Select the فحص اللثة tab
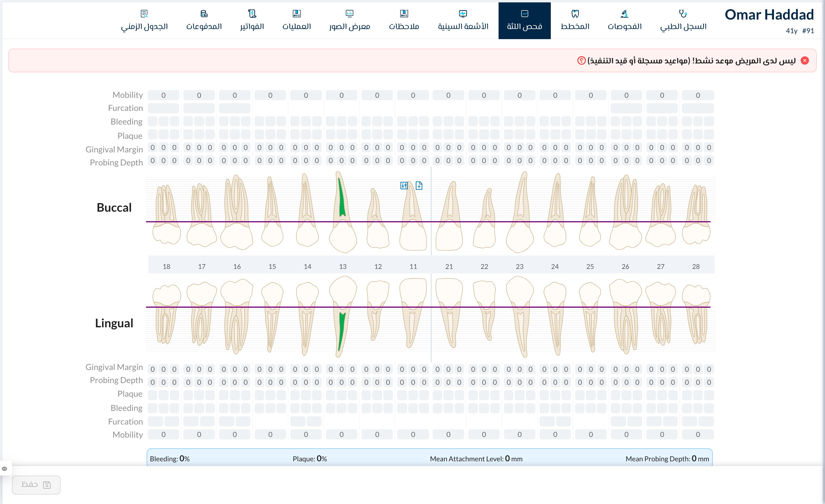Image resolution: width=825 pixels, height=504 pixels. [524, 21]
